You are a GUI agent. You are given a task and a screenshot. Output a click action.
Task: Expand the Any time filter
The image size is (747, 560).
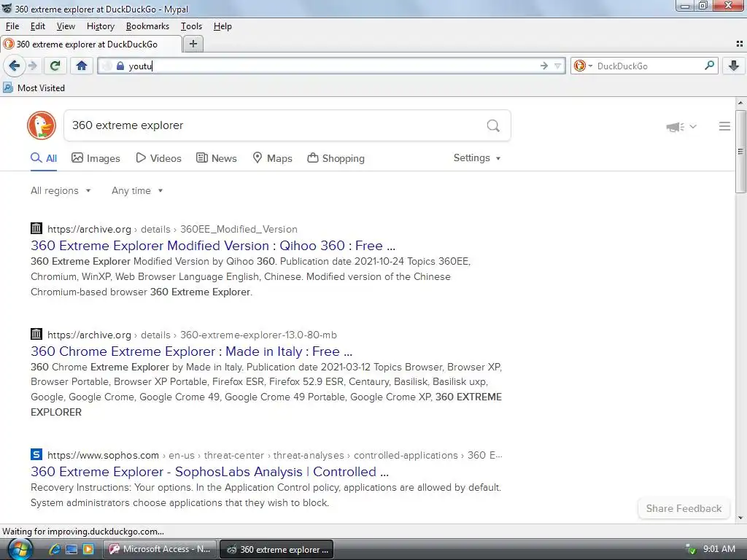137,190
